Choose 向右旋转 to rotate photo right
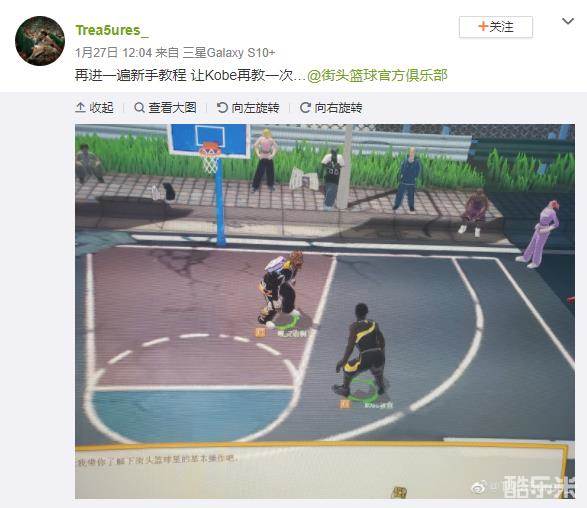Viewport: 587px width, 508px height. (331, 108)
